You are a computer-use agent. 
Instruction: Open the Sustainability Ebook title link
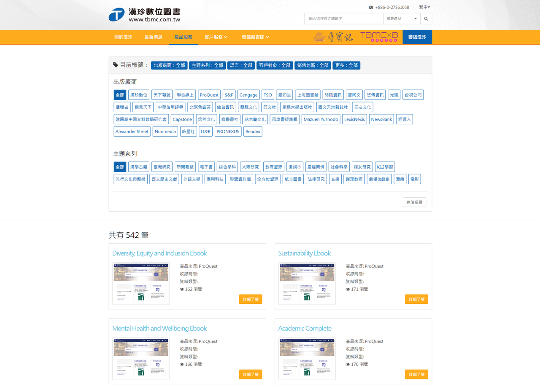click(305, 253)
